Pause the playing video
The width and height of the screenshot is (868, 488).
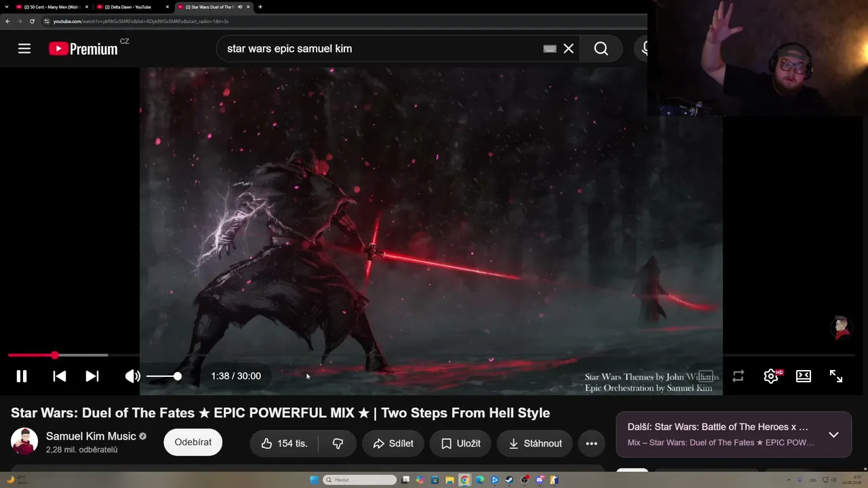pyautogui.click(x=22, y=376)
